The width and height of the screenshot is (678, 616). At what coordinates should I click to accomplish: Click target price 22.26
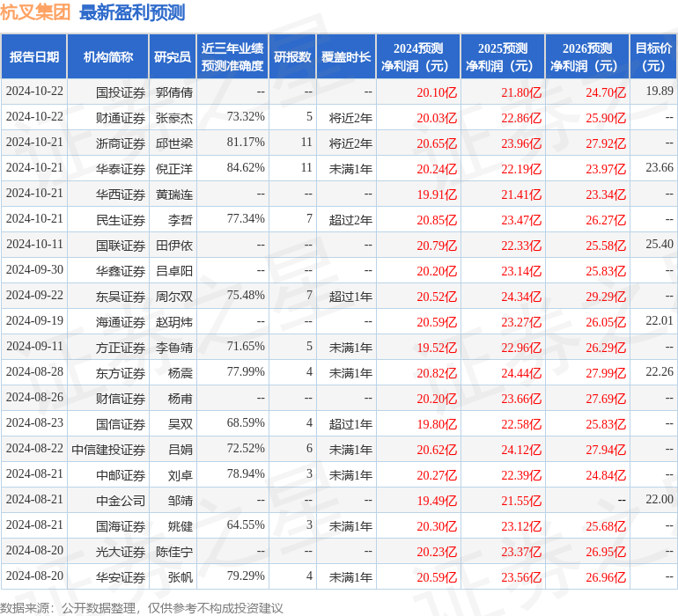pyautogui.click(x=660, y=371)
